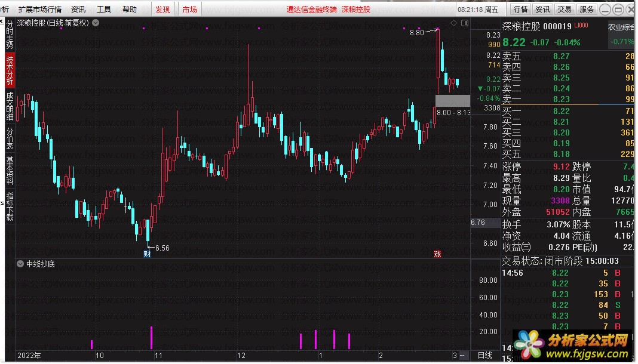The height and width of the screenshot is (364, 638).
Task: Select the 分价表 side tab
Action: click(10, 138)
